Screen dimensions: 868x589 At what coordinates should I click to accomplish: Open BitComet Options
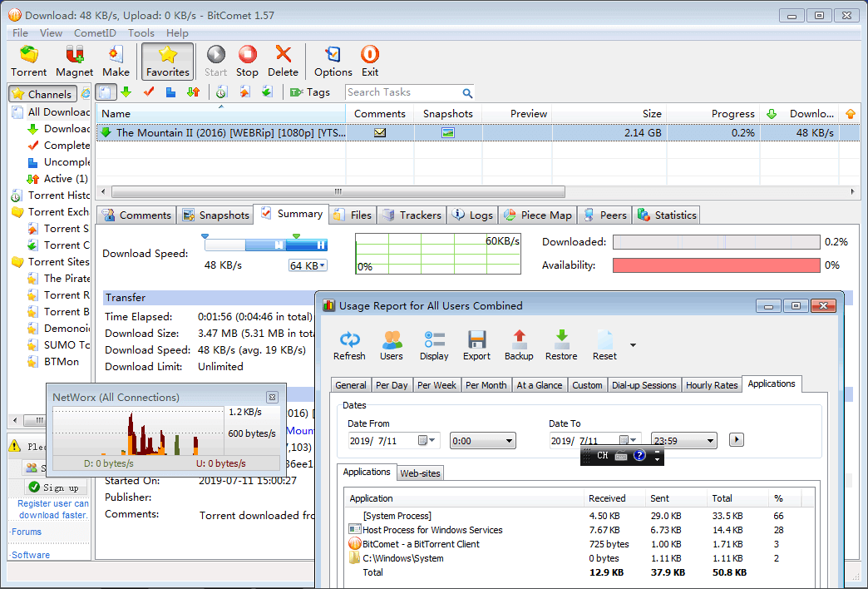tap(333, 62)
